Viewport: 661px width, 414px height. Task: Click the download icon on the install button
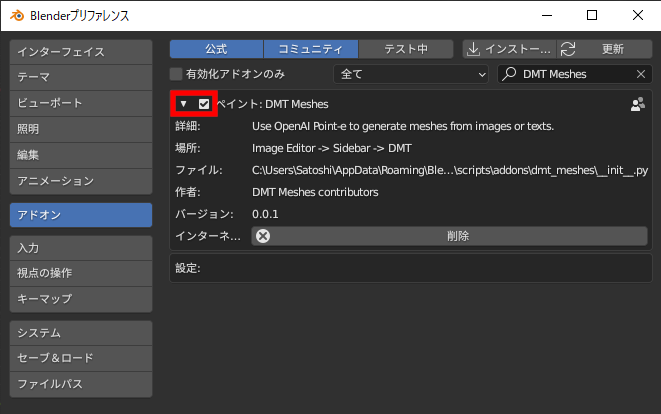coord(474,49)
